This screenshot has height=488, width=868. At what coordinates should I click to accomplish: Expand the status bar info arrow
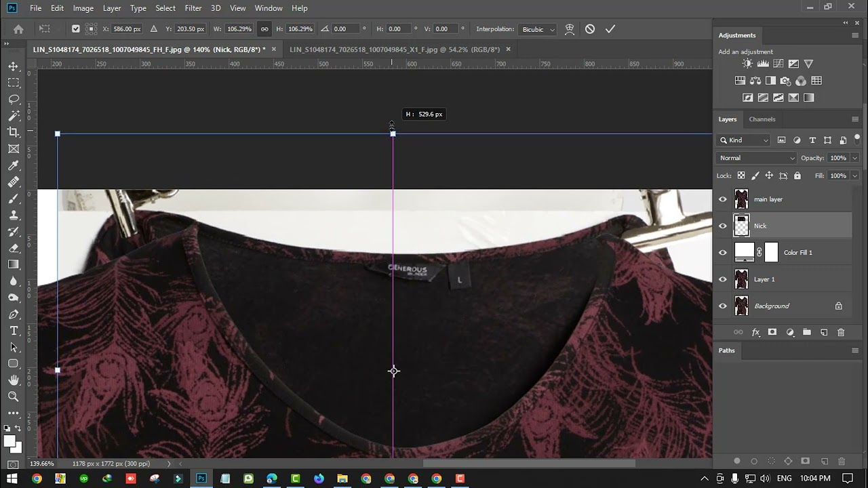click(x=168, y=464)
